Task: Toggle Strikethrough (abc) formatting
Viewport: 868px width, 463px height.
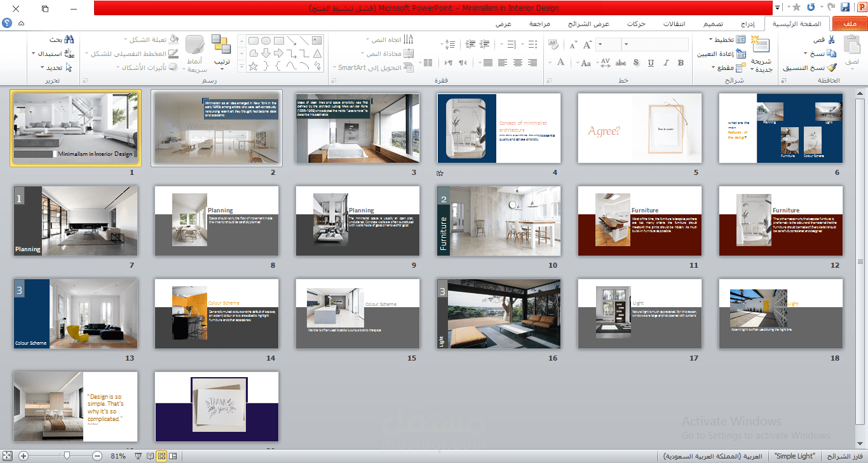Action: click(x=621, y=63)
